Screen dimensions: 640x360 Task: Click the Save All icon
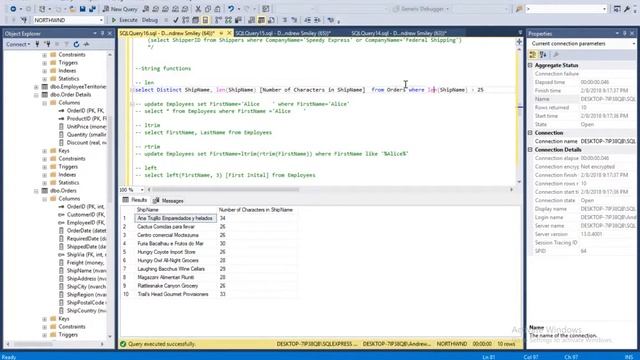point(93,9)
